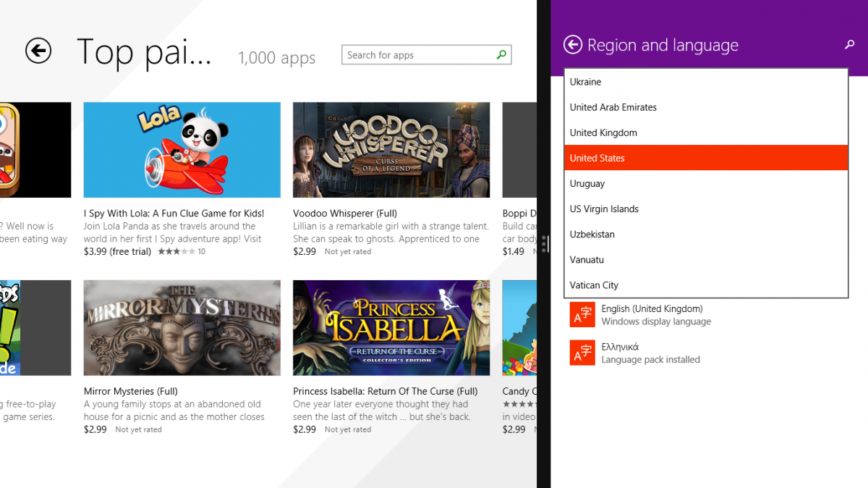Choose US Virgin Islands option

coord(706,209)
